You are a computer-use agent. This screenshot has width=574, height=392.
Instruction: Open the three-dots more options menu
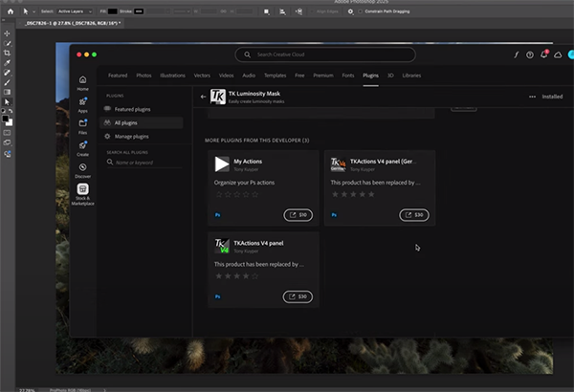(x=532, y=97)
